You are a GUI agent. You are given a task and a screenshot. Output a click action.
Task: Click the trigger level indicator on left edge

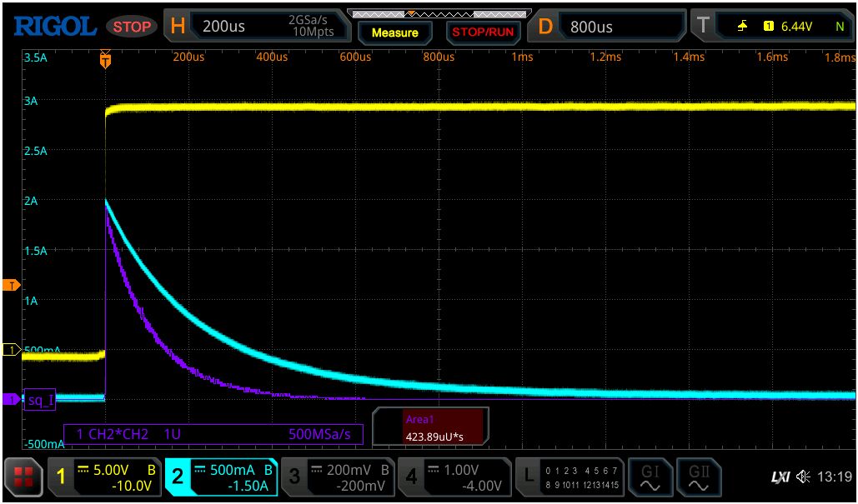tap(9, 285)
